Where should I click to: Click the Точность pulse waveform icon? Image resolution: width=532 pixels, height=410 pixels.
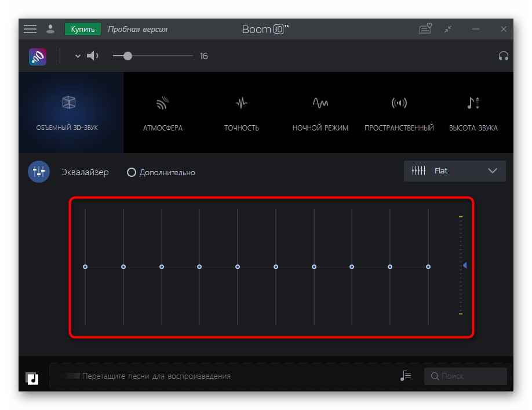click(242, 103)
